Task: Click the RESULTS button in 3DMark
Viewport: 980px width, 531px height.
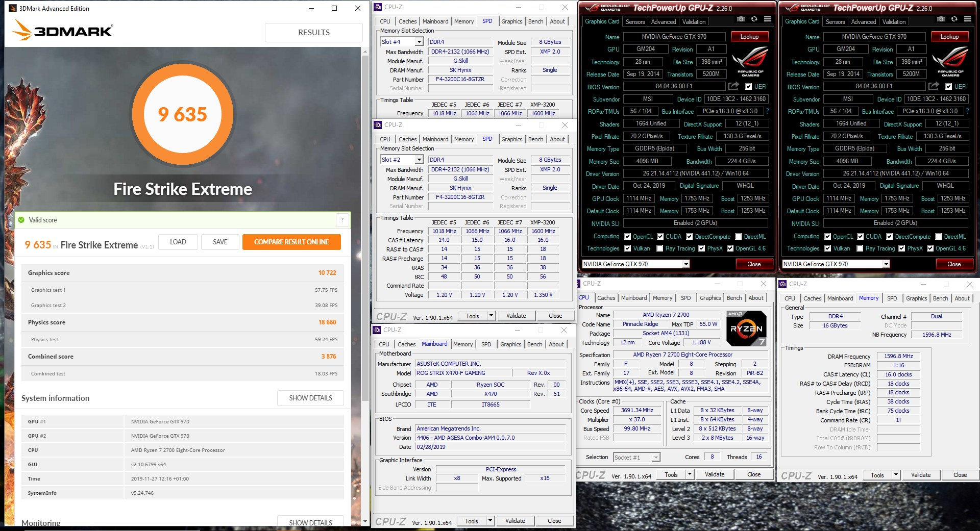Action: [313, 32]
